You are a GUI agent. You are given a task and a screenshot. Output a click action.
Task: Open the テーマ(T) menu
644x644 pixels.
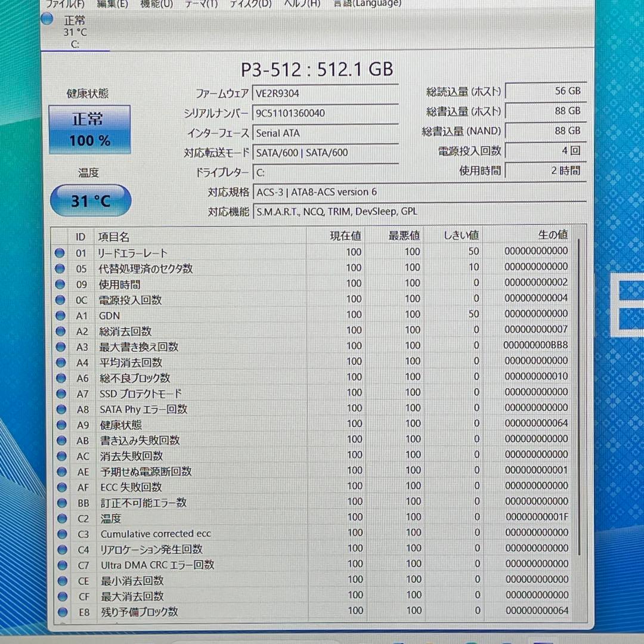[203, 4]
